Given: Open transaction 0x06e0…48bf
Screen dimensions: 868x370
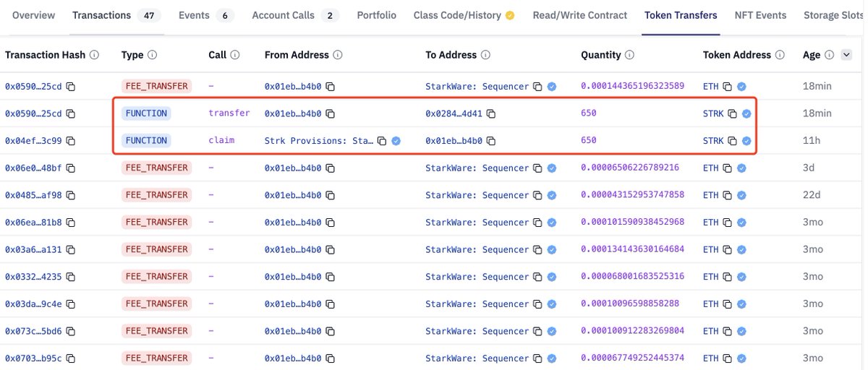Looking at the screenshot, I should click(34, 168).
